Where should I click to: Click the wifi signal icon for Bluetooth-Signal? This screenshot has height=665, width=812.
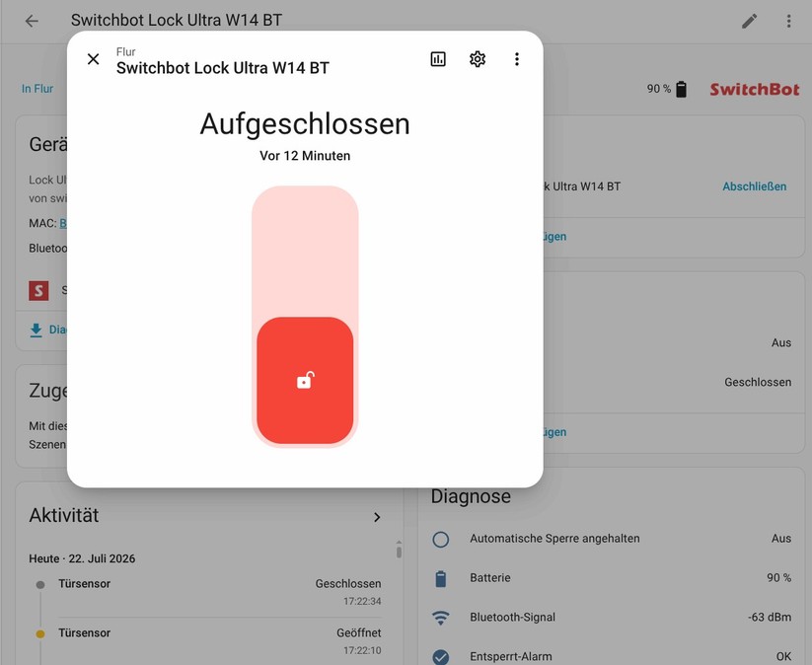click(x=441, y=618)
